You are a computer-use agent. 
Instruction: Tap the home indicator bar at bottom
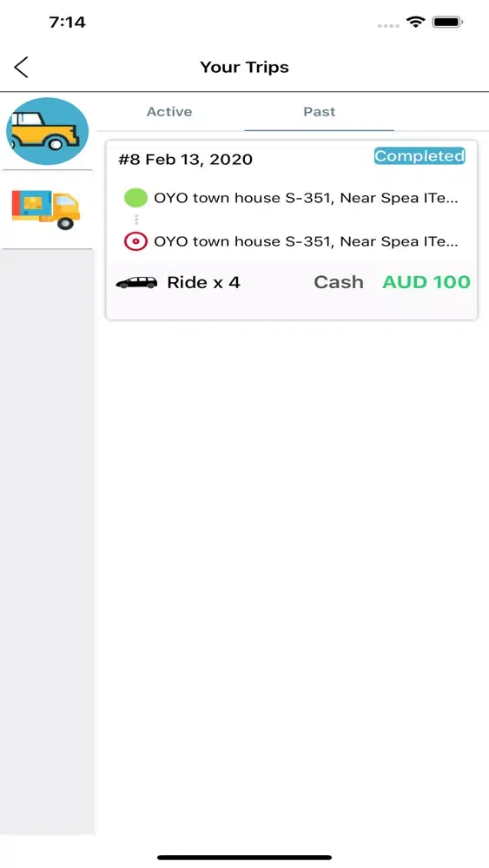pyautogui.click(x=244, y=858)
